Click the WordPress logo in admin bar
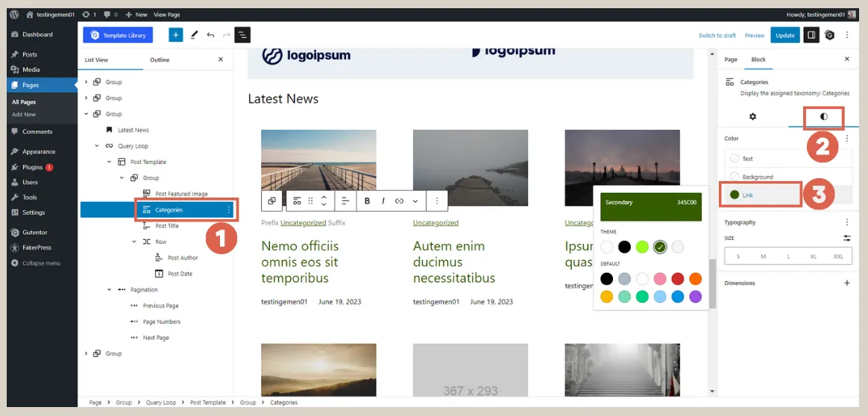868x416 pixels. point(14,14)
